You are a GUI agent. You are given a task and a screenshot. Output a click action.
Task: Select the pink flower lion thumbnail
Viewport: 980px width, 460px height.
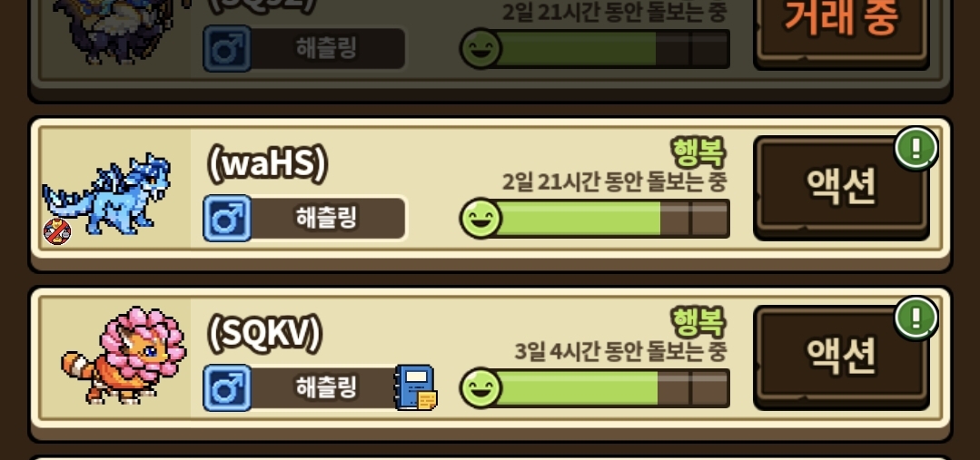pyautogui.click(x=124, y=355)
